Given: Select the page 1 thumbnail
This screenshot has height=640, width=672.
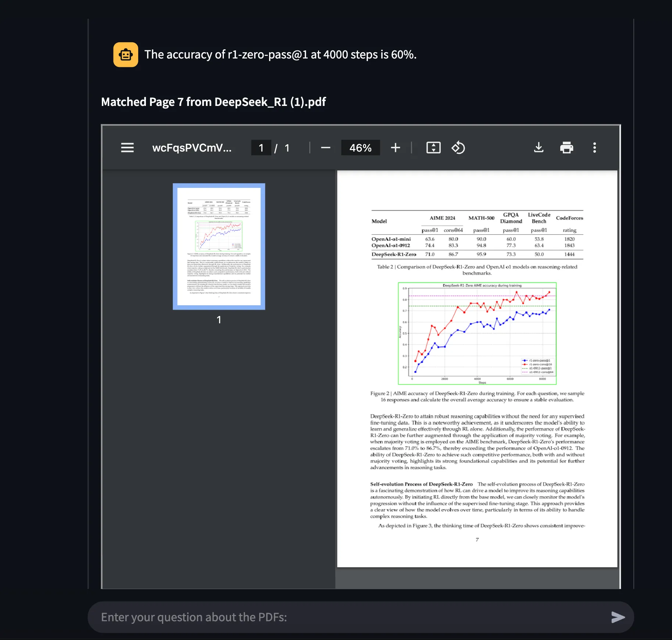Looking at the screenshot, I should (219, 246).
